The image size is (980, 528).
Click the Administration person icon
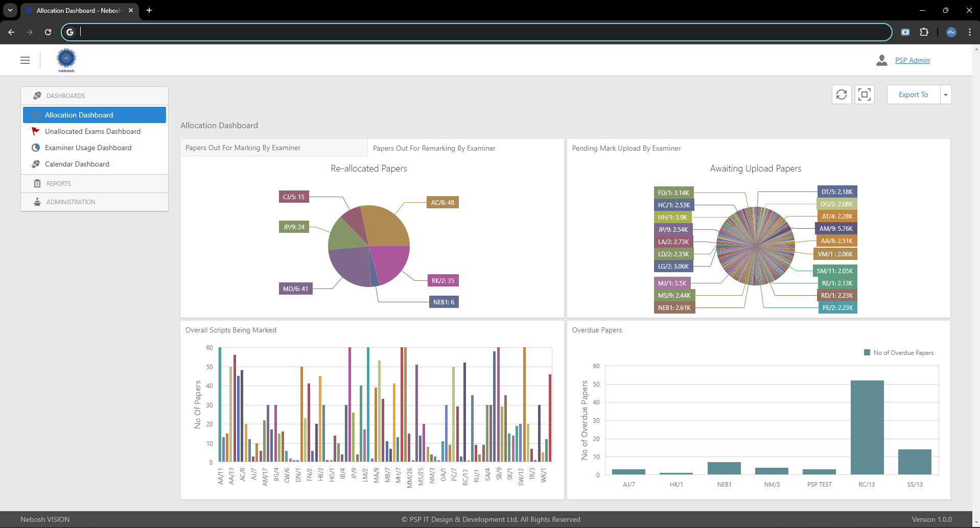pos(37,202)
